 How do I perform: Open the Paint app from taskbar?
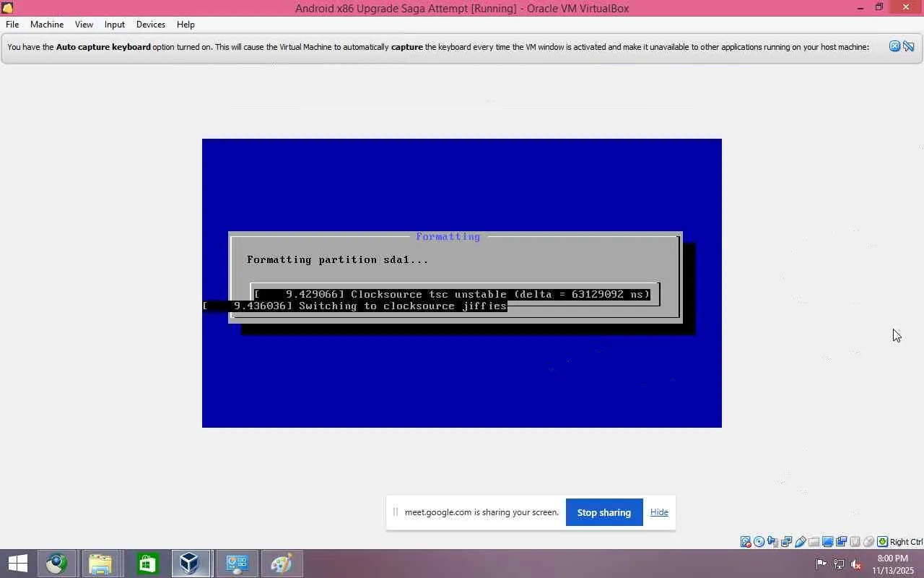[x=282, y=564]
